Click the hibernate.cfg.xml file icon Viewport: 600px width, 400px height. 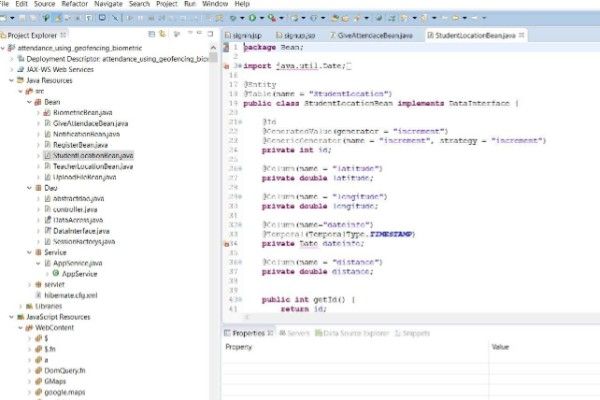coord(38,295)
